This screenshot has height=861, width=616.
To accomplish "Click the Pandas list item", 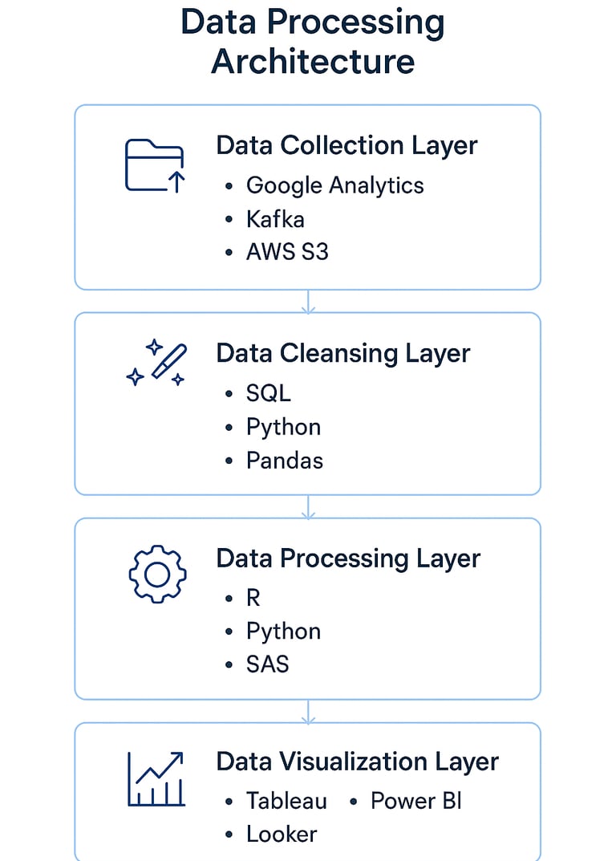I will pos(285,461).
